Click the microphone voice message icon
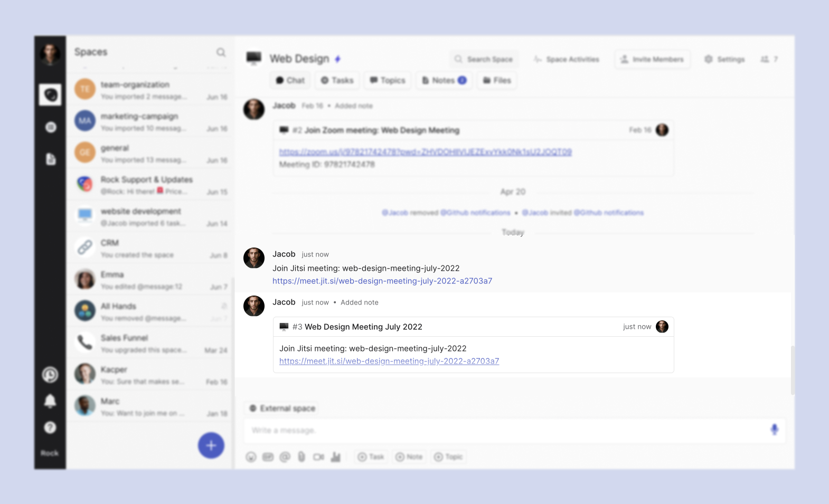The height and width of the screenshot is (504, 829). point(774,430)
